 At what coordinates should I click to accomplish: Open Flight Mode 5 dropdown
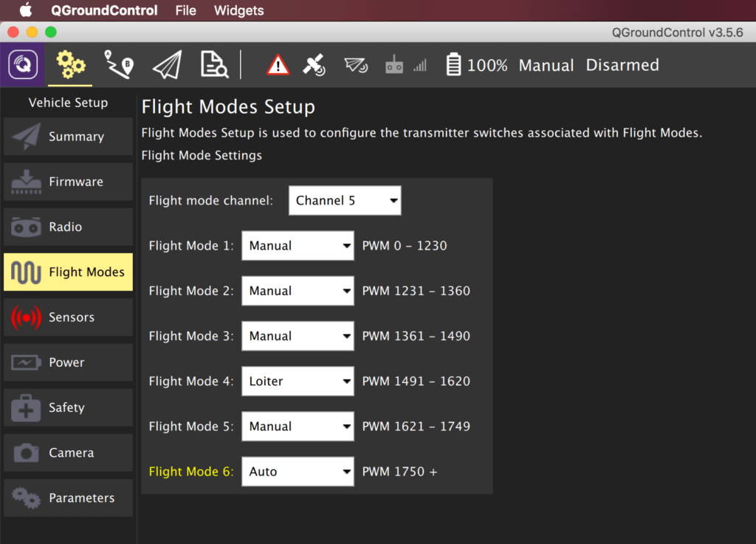tap(298, 427)
